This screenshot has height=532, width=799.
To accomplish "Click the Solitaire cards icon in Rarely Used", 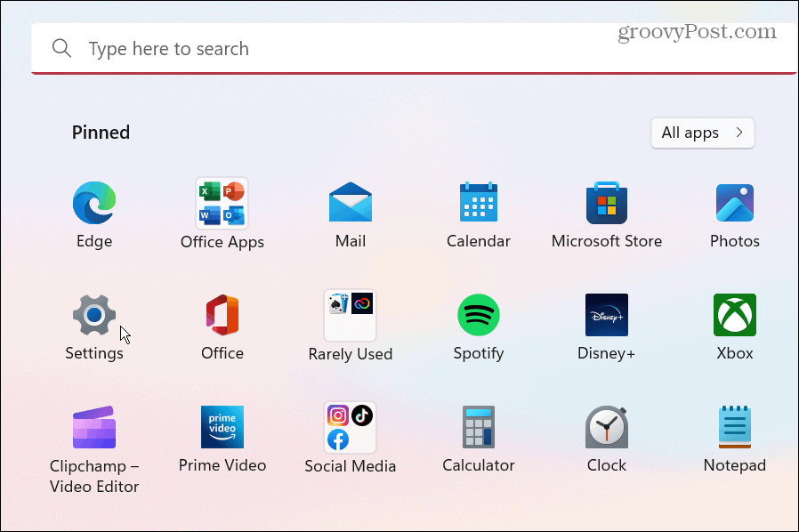I will (x=338, y=303).
